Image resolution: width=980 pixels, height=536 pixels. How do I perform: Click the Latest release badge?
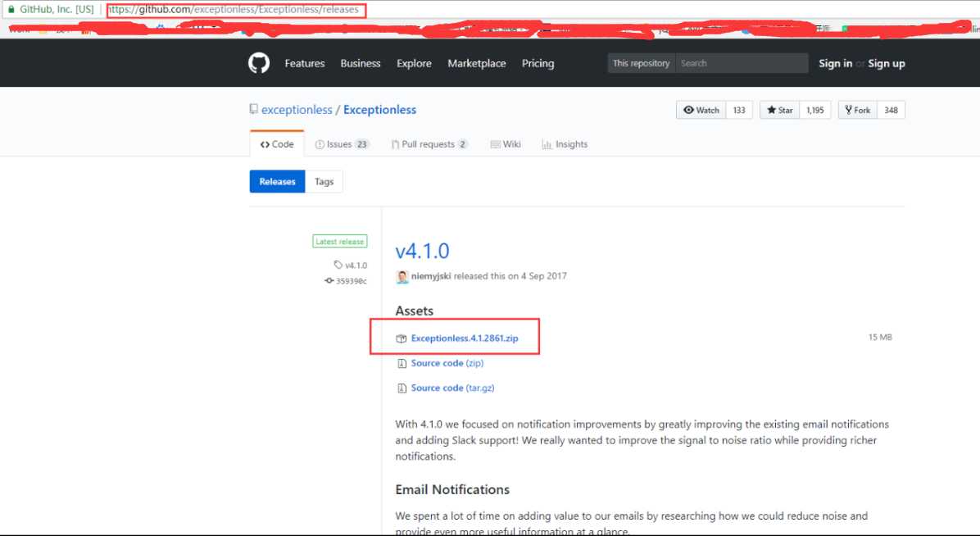click(x=339, y=242)
